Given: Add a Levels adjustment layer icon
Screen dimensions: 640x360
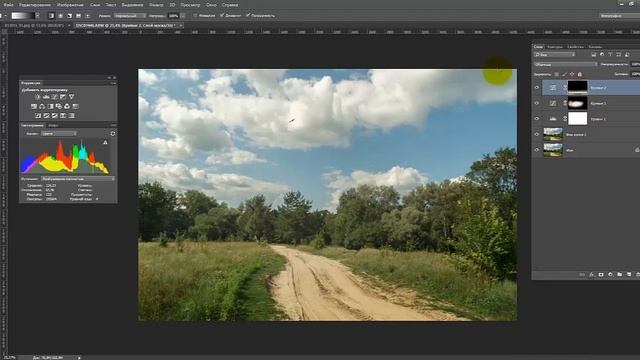Looking at the screenshot, I should coord(46,97).
